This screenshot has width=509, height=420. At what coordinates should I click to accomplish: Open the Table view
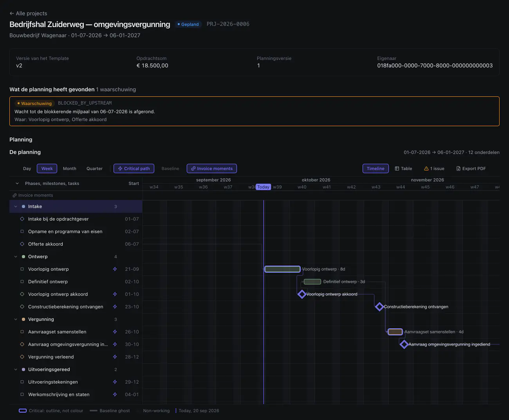pyautogui.click(x=403, y=168)
